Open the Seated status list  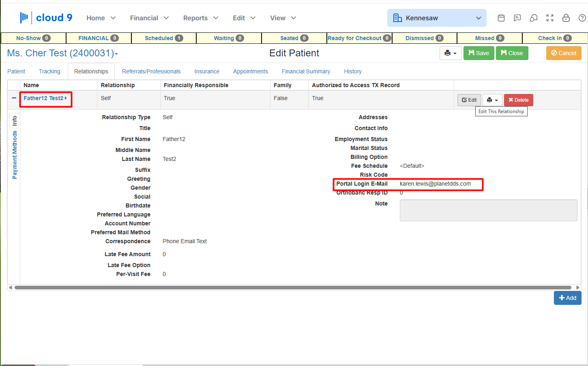[294, 38]
